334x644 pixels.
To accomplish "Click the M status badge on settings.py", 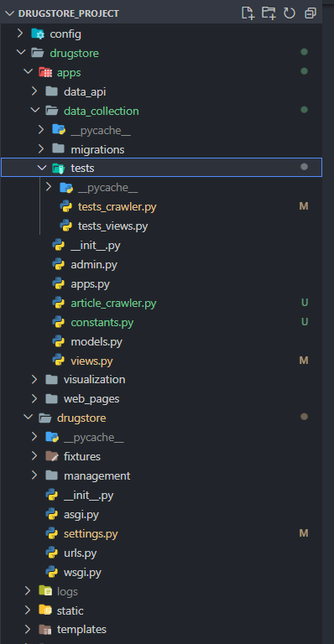I will [304, 533].
